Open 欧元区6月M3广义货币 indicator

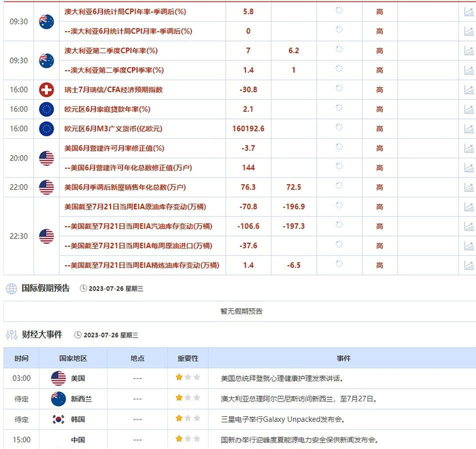click(114, 129)
